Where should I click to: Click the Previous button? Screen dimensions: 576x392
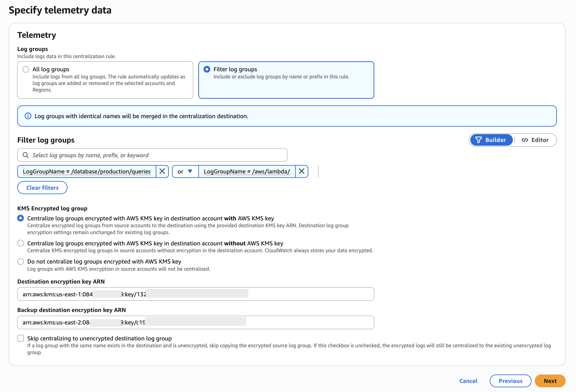pyautogui.click(x=510, y=381)
